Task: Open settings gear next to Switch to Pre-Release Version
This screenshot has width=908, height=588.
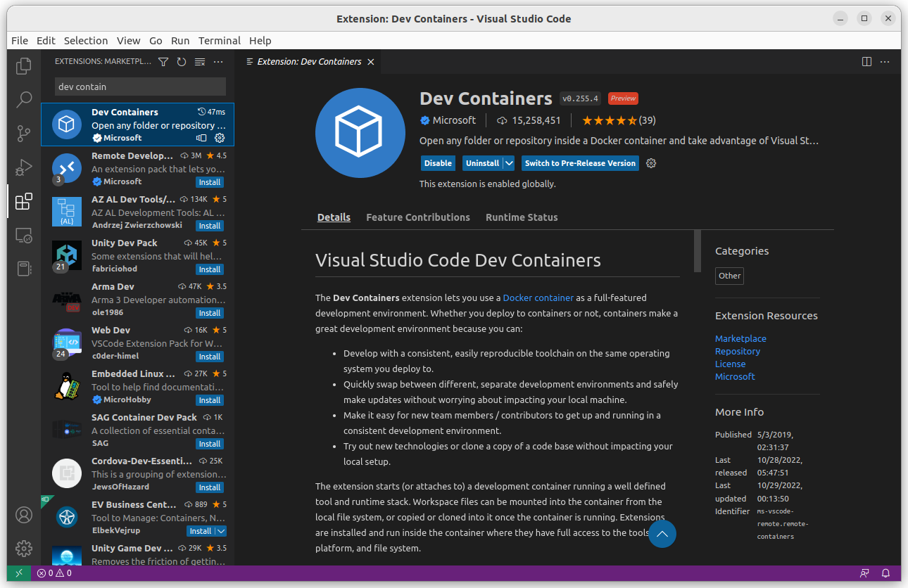Action: 651,163
